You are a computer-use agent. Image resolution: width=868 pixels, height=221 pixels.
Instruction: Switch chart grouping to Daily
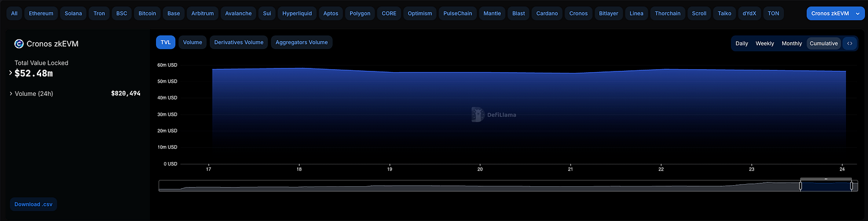coord(742,43)
